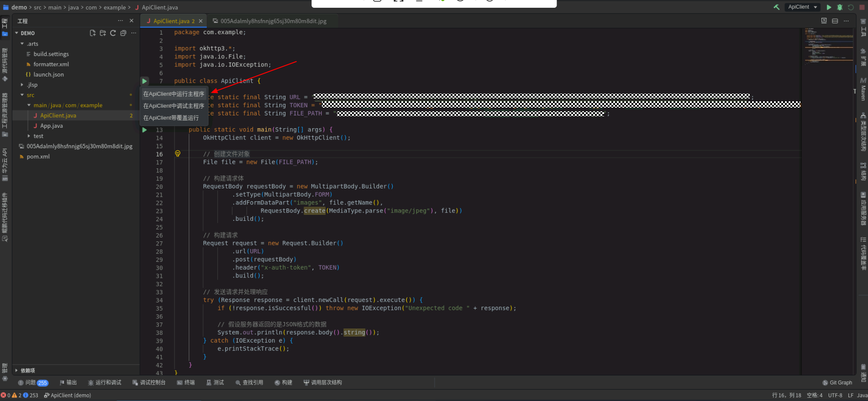Choose 在ApiClient带覆盖运行 from popup menu
The height and width of the screenshot is (401, 868).
coord(174,118)
